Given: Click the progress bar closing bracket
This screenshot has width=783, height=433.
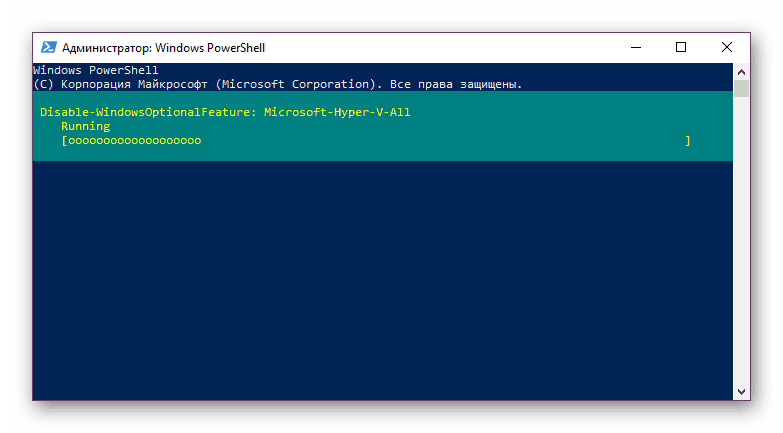Looking at the screenshot, I should [x=688, y=141].
